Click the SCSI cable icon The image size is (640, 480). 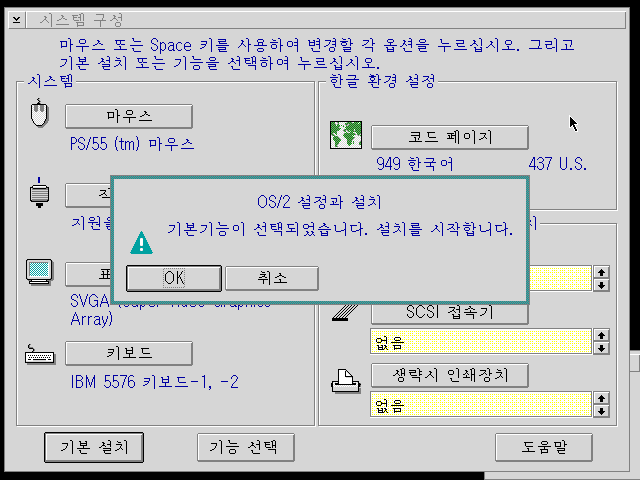click(344, 313)
